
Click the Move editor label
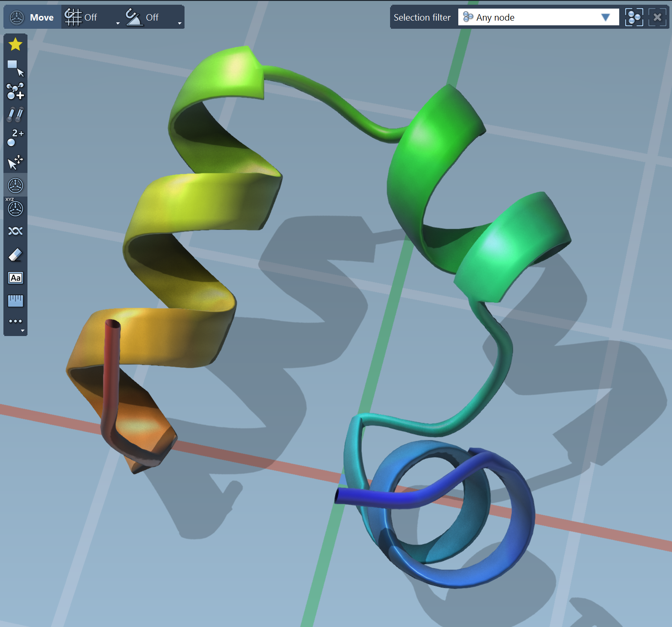coord(42,18)
